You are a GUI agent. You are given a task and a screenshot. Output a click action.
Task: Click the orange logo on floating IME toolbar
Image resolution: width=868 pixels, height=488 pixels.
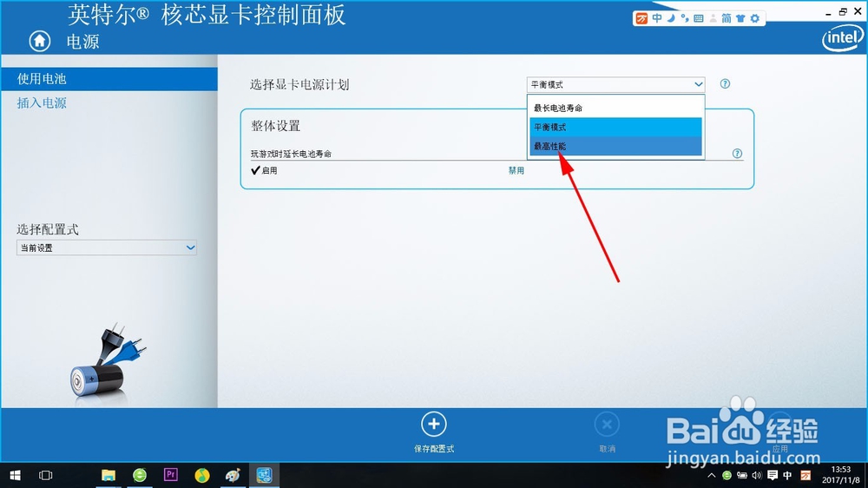tap(641, 18)
